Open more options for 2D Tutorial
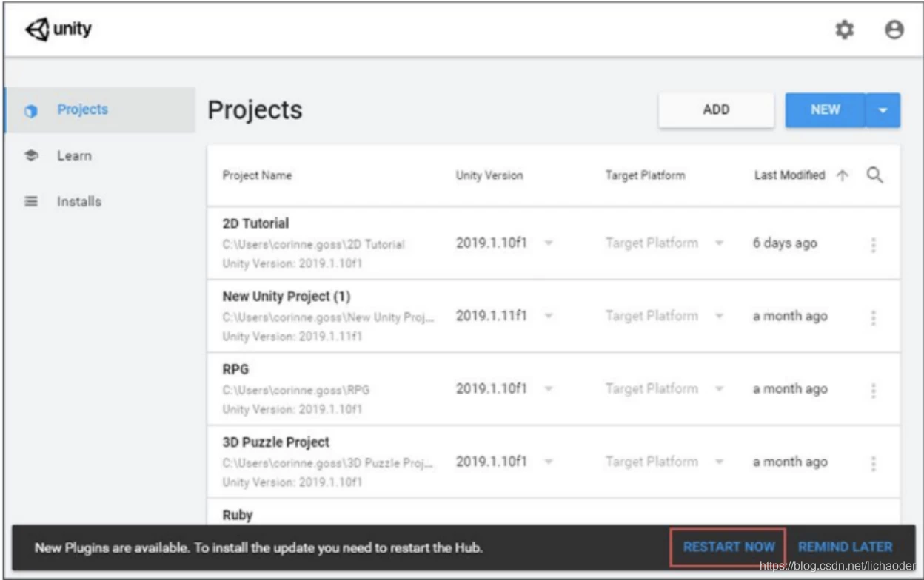The height and width of the screenshot is (580, 924). click(874, 245)
